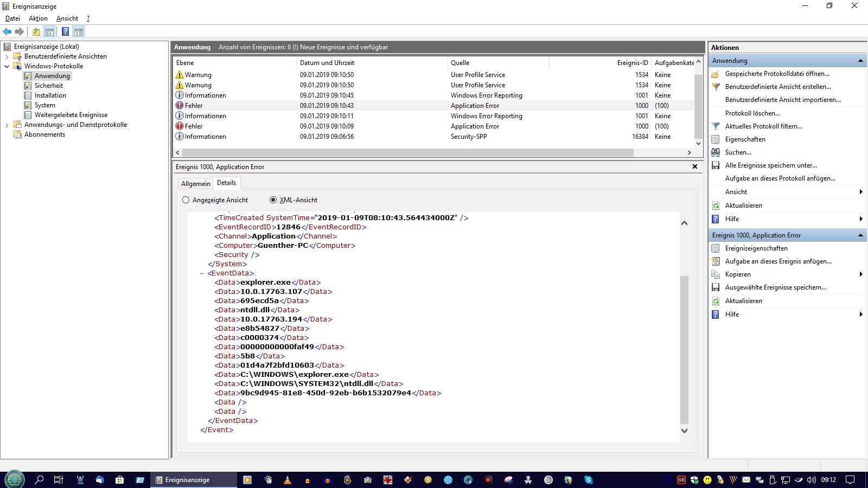Select Weitergeleitete Ereignisse log

tap(71, 115)
